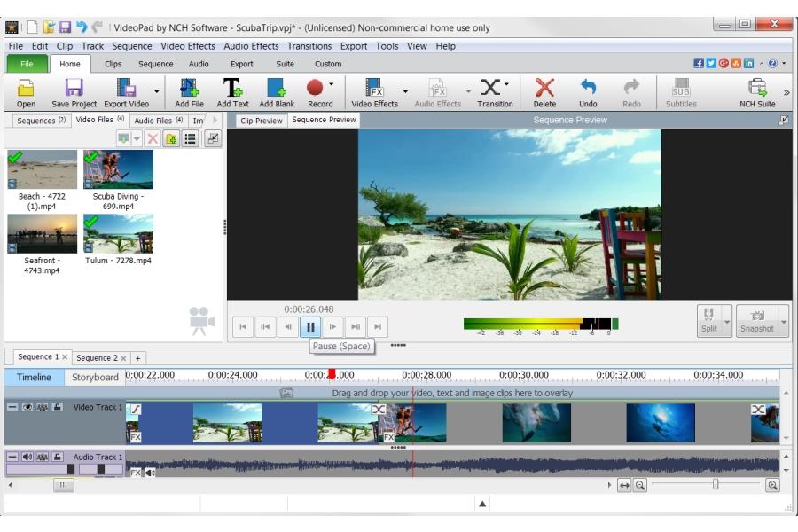Click the FX icon on Audio Track 1

point(136,473)
